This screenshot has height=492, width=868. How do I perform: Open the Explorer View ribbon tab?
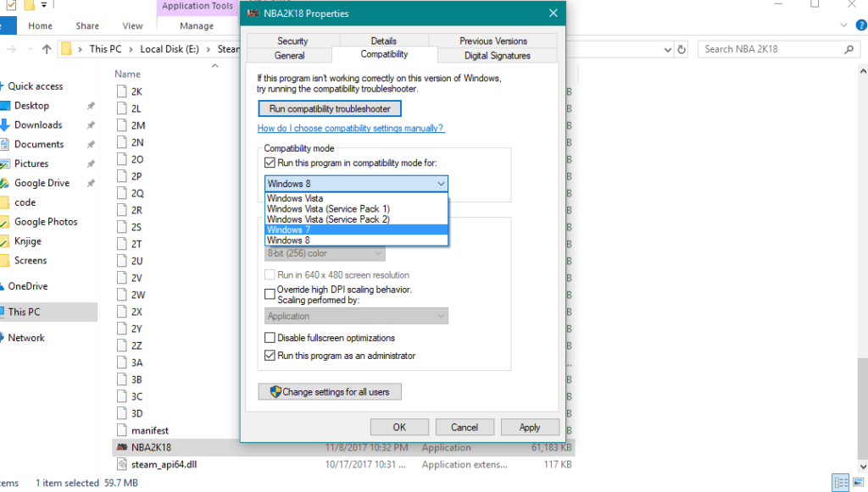132,26
